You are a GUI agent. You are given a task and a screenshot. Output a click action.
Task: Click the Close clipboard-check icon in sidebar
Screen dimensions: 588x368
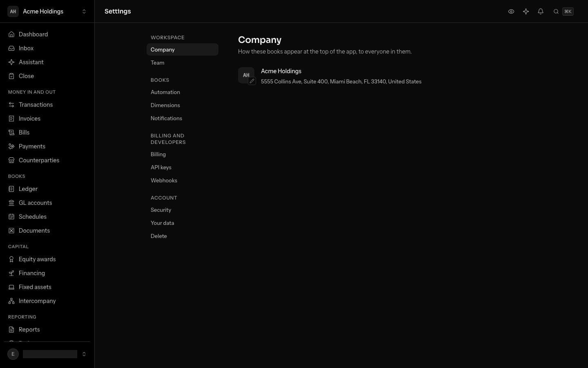[x=11, y=76]
